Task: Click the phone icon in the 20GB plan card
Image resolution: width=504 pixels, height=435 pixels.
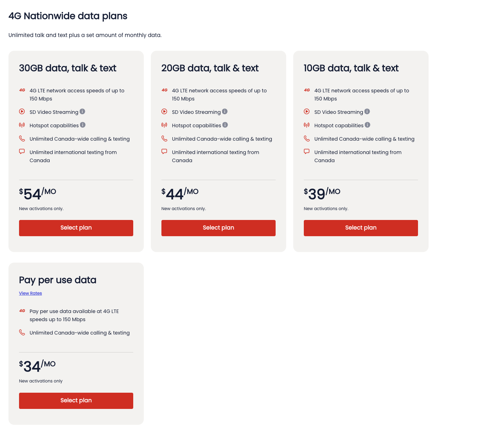Action: pos(164,139)
